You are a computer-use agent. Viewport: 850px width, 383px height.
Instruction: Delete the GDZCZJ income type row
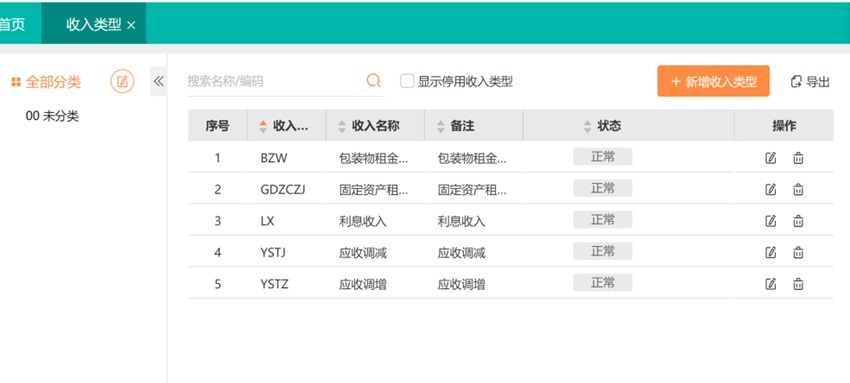[798, 190]
